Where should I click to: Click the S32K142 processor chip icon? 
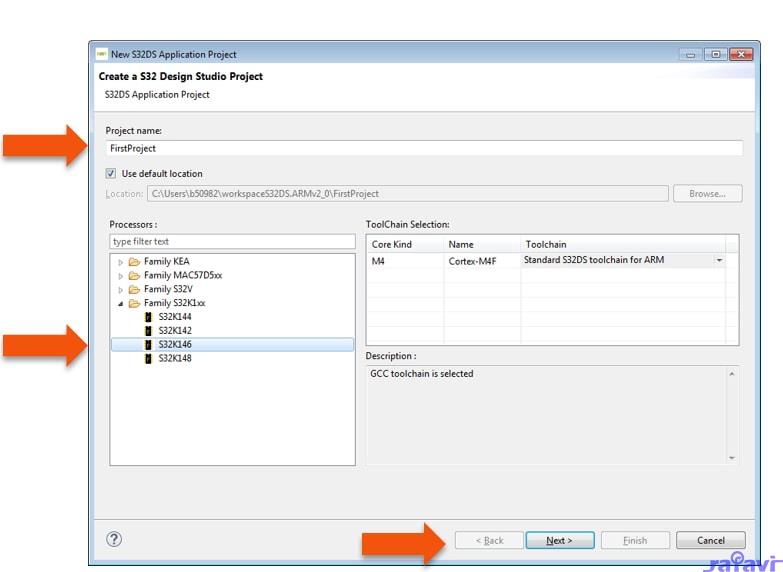(x=148, y=330)
